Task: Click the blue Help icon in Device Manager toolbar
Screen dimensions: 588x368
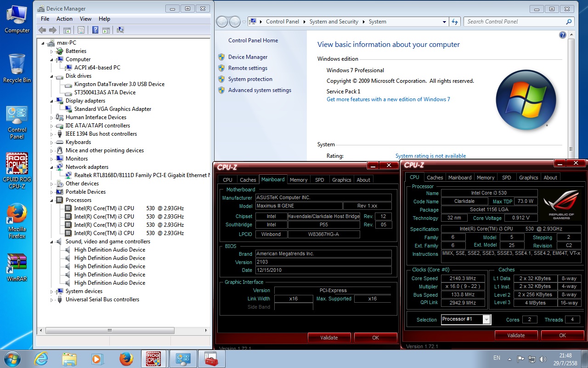Action: [95, 30]
